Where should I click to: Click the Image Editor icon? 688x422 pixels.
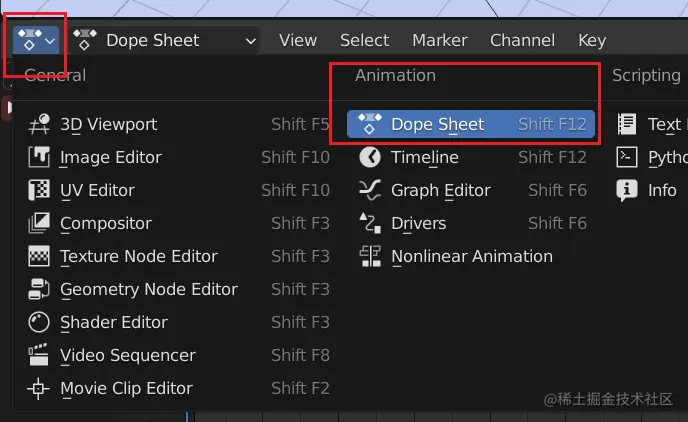[40, 158]
